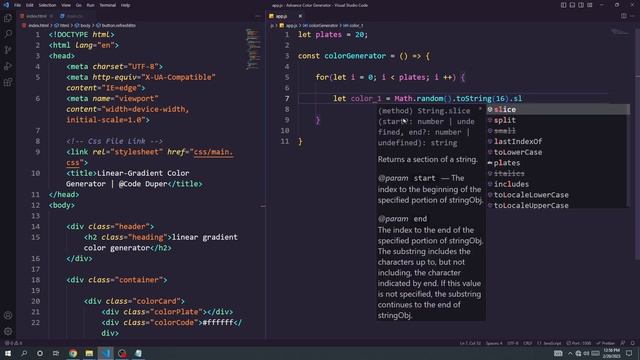Viewport: 640px width, 360px height.
Task: Open the Run and Debug view
Action: [8, 66]
